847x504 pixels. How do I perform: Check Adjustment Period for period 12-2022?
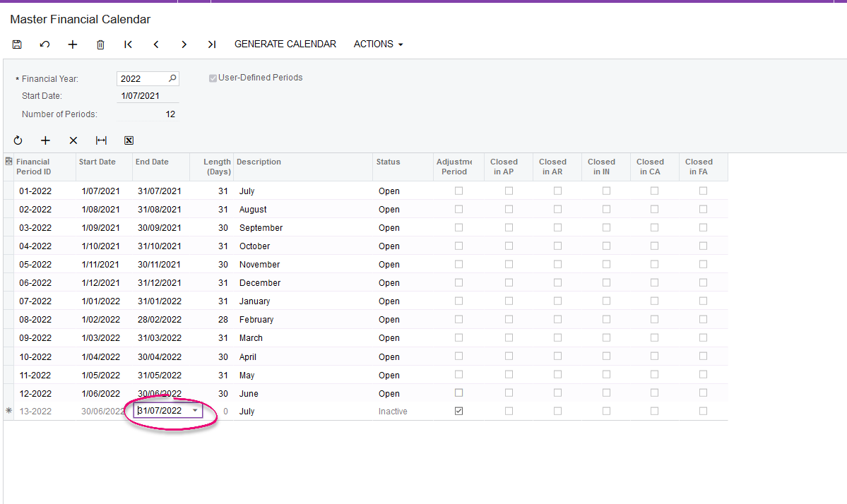458,393
